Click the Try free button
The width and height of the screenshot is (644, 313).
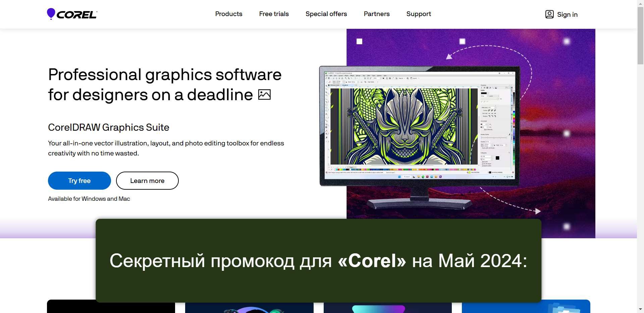79,181
